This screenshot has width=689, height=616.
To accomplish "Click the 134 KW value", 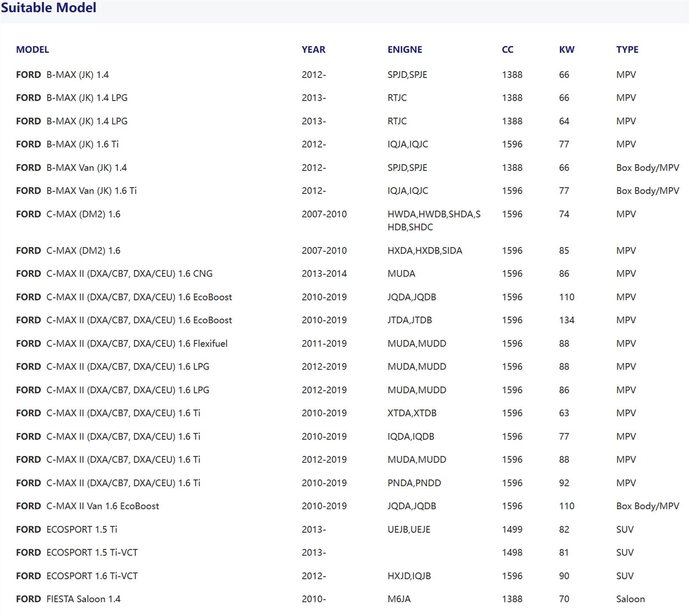I will [x=567, y=320].
